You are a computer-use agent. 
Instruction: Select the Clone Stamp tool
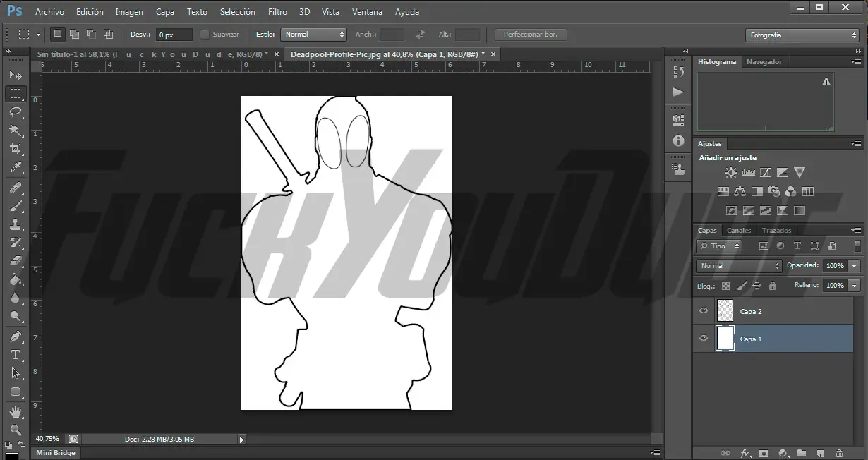tap(16, 223)
